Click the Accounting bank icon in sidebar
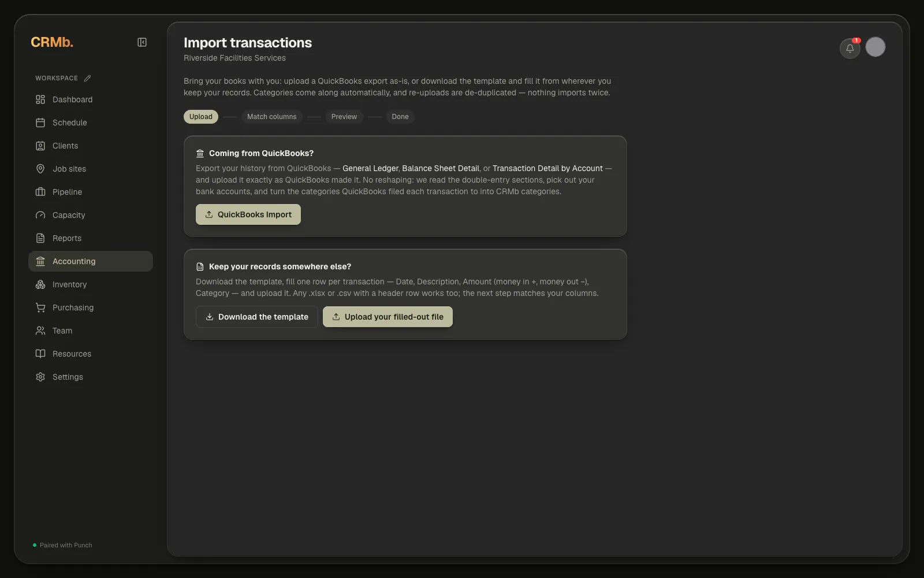Image resolution: width=924 pixels, height=578 pixels. click(x=40, y=261)
